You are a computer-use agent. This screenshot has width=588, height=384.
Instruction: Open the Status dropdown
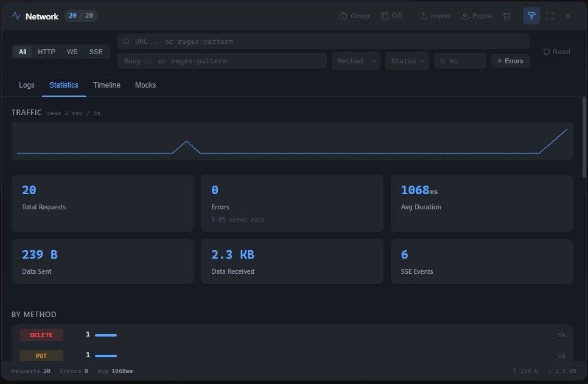(x=407, y=61)
